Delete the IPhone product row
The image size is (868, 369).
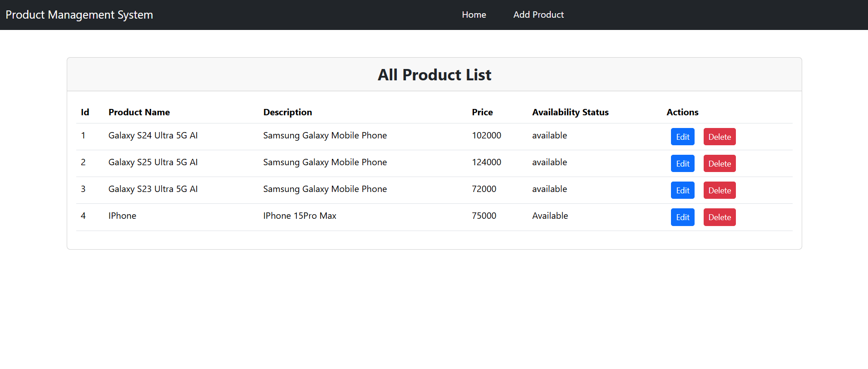tap(720, 217)
